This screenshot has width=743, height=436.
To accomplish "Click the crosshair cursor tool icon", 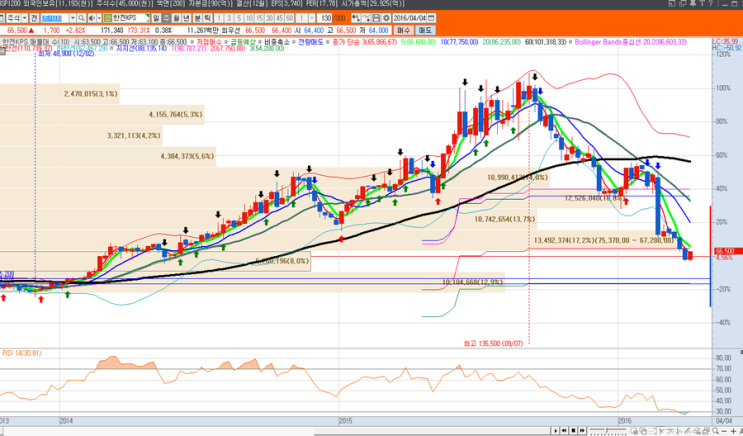I will coord(355,18).
